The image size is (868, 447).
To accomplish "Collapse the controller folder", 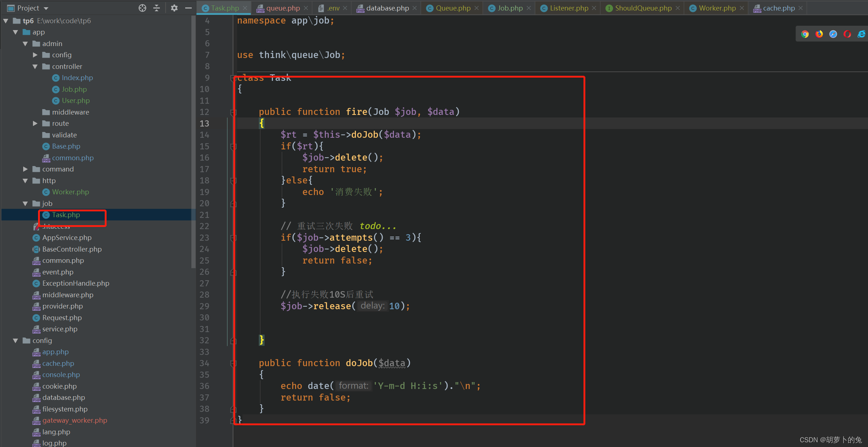I will (35, 67).
